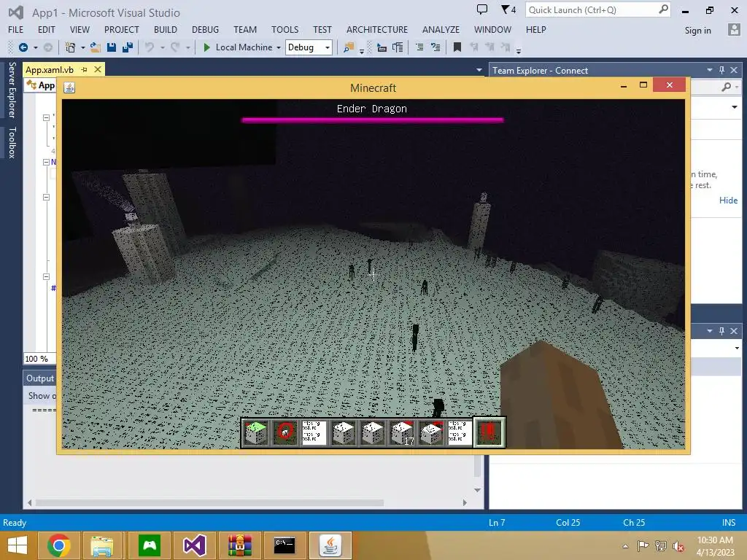The image size is (747, 560).
Task: Click the Windows Start button
Action: click(18, 545)
